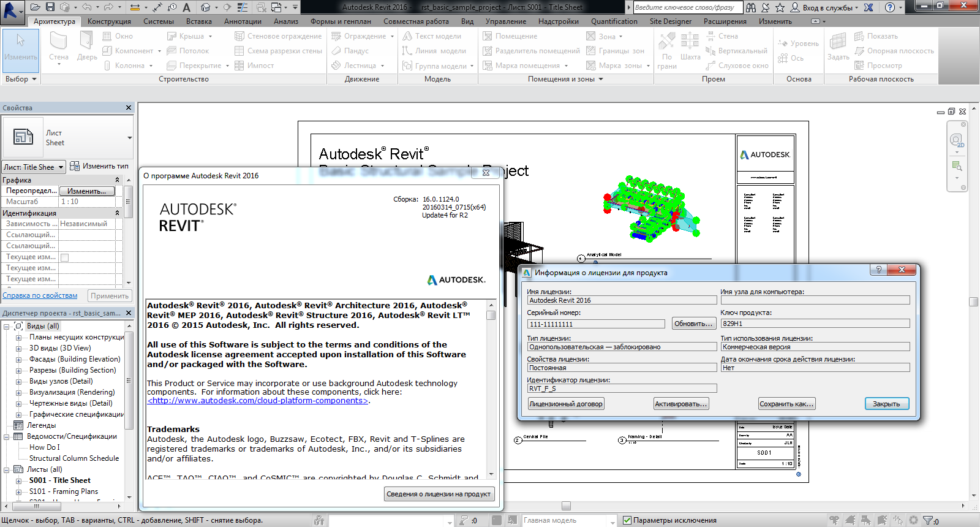980x527 pixels.
Task: Expand S101 - Framing Plans tree node
Action: tap(18, 491)
